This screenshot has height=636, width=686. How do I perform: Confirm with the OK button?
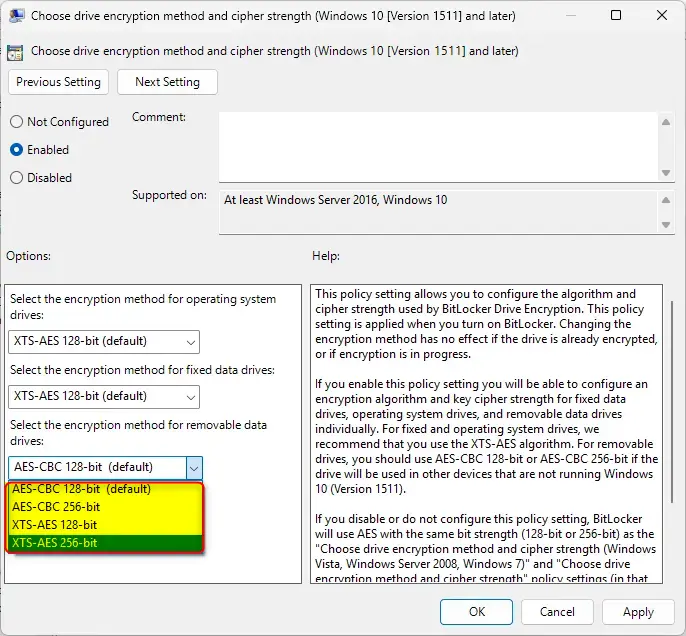point(476,612)
